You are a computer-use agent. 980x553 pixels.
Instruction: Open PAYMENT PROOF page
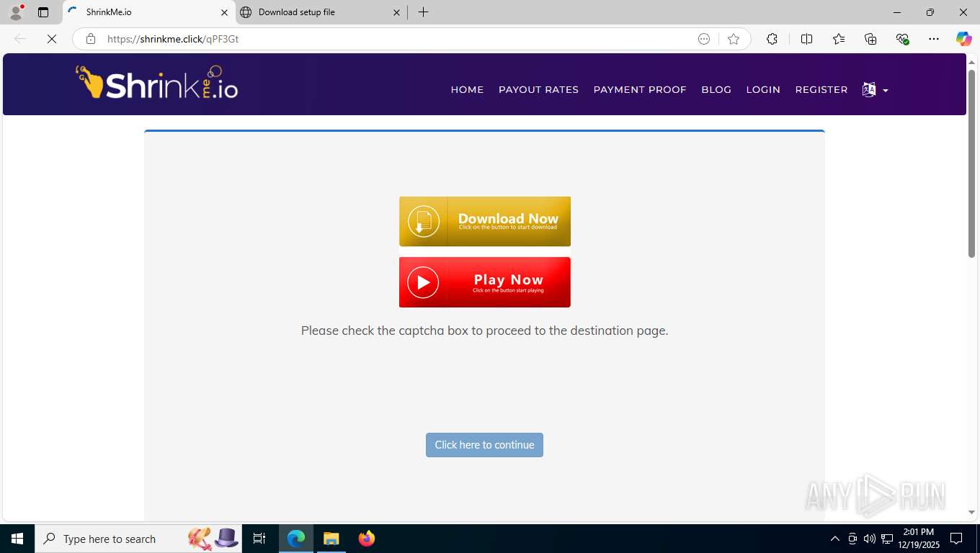click(640, 90)
